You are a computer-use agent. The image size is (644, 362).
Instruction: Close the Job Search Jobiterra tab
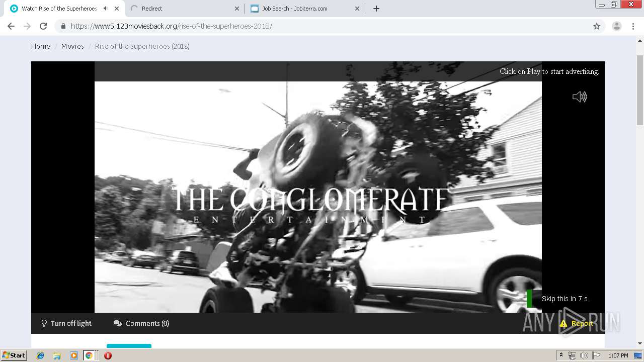coord(357,9)
